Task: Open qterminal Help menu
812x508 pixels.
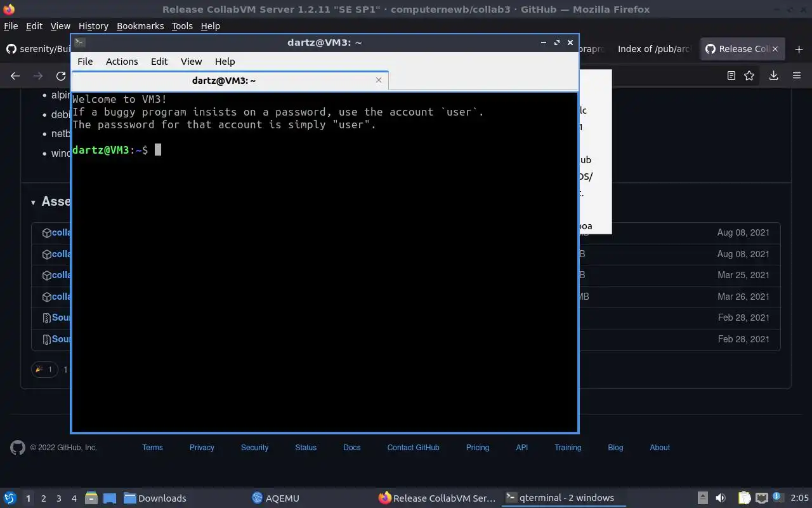Action: click(225, 62)
